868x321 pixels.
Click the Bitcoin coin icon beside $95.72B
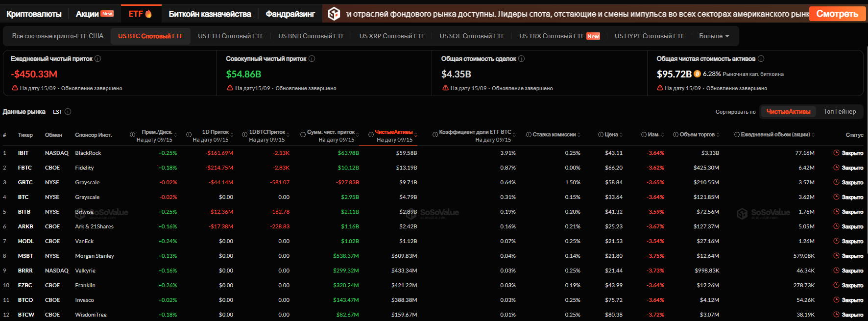click(x=697, y=74)
